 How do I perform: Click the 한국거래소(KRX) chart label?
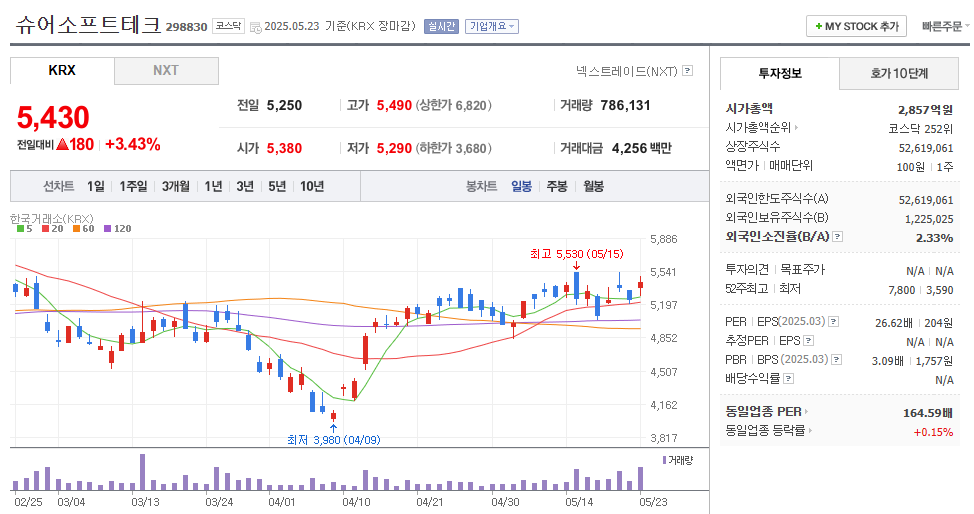point(52,219)
